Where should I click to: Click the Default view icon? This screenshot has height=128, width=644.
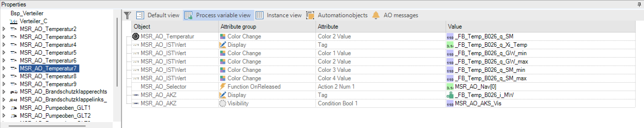pos(140,15)
